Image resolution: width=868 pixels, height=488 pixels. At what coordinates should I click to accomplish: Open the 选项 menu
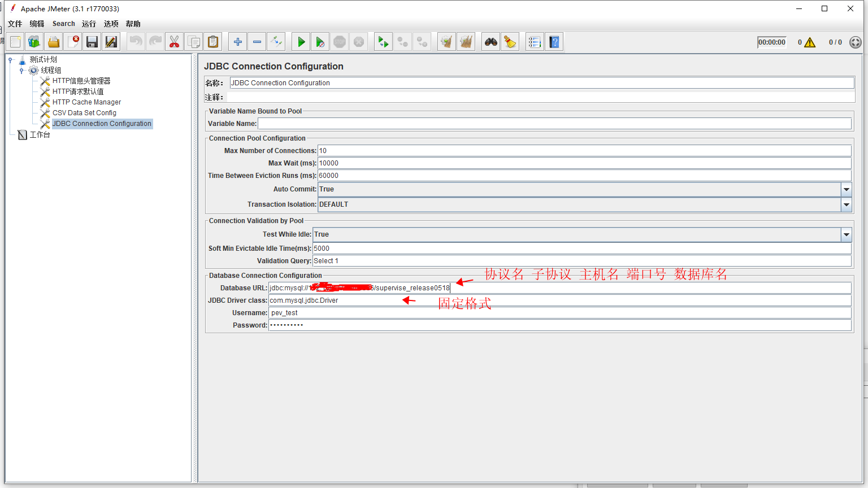click(111, 24)
